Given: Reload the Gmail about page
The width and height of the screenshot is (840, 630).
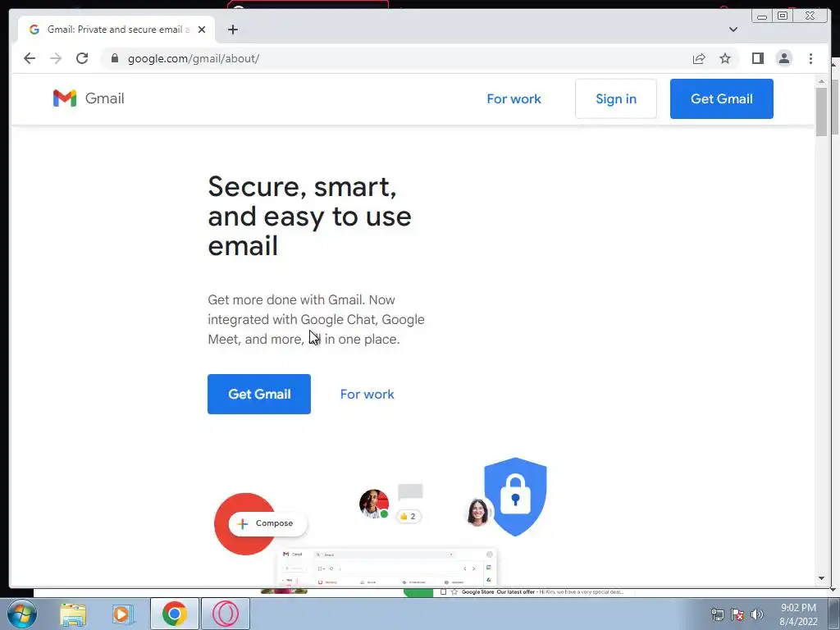Looking at the screenshot, I should coord(82,58).
